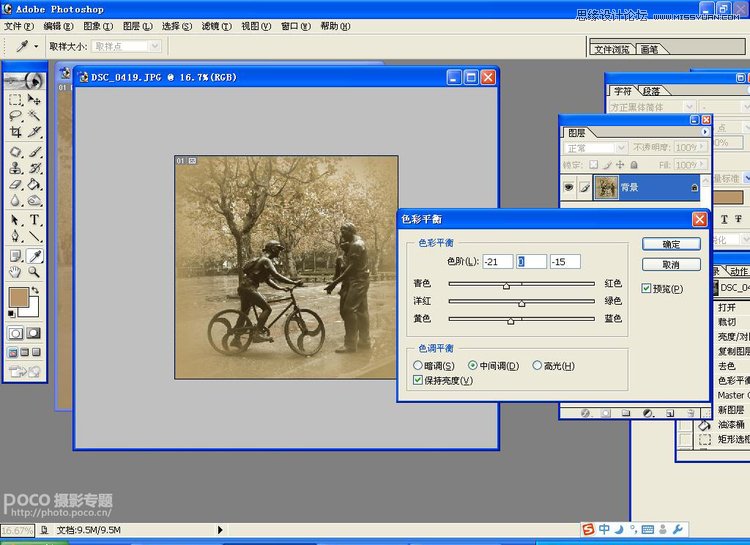The image size is (750, 545).
Task: Hide the 背景 layer with eye icon
Action: coord(569,187)
